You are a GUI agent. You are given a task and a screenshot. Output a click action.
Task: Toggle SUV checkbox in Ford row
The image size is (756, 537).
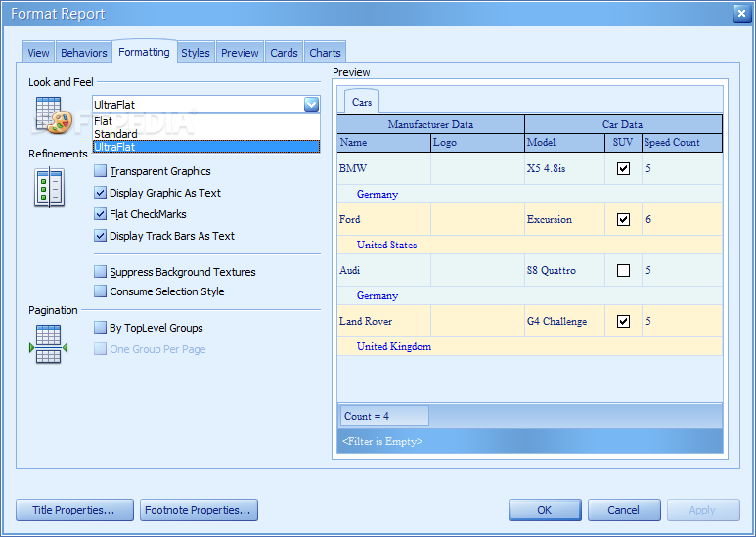point(623,219)
